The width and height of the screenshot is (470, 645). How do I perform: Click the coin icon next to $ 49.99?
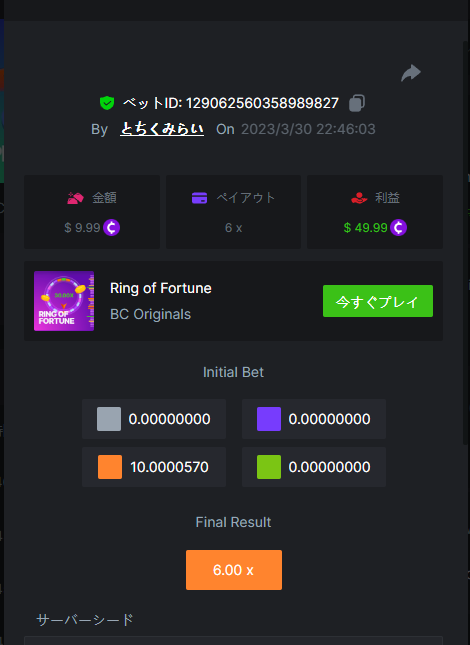(398, 227)
